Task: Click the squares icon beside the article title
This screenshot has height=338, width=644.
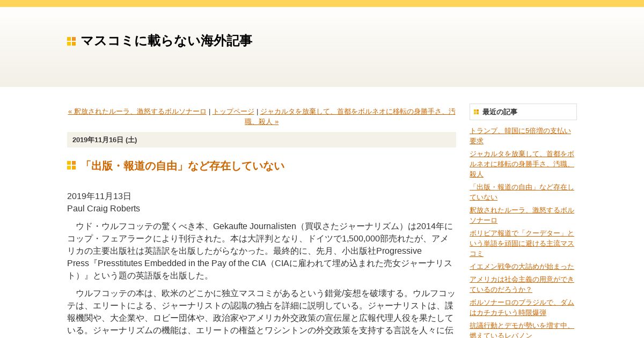Action: (x=71, y=165)
